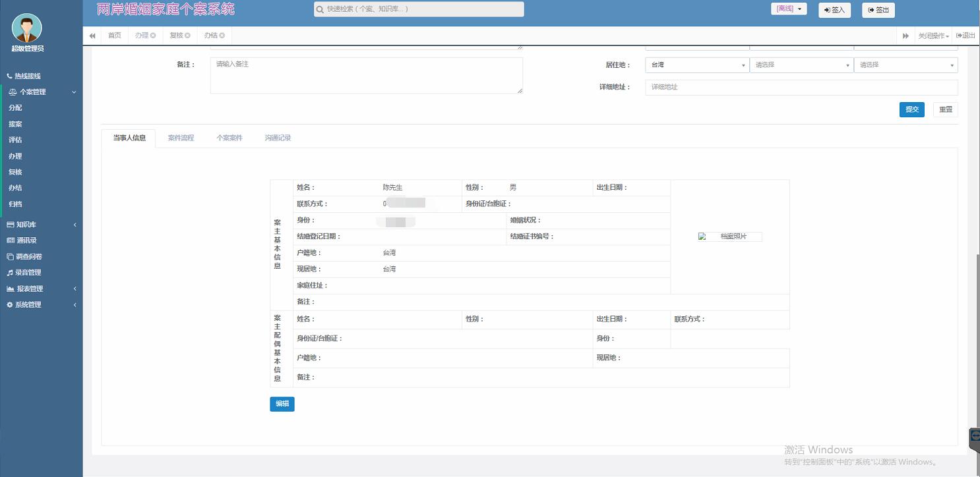
Task: Close the 复核 tab using its x icon
Action: pyautogui.click(x=187, y=36)
